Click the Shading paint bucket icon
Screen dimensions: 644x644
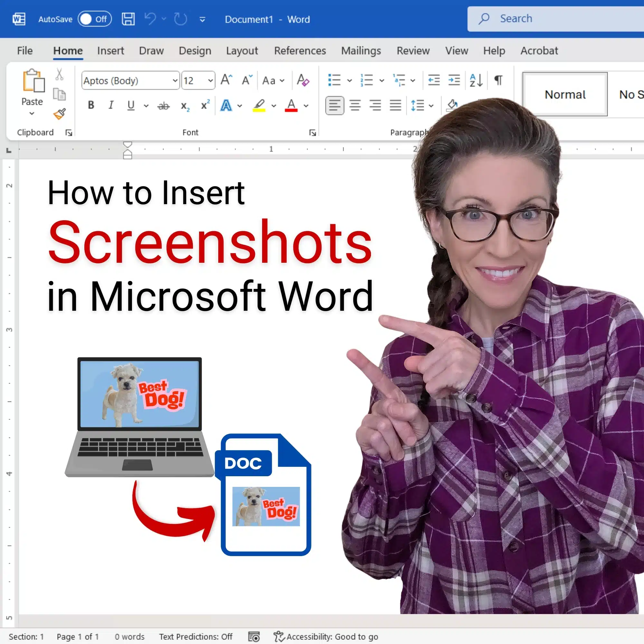coord(452,105)
